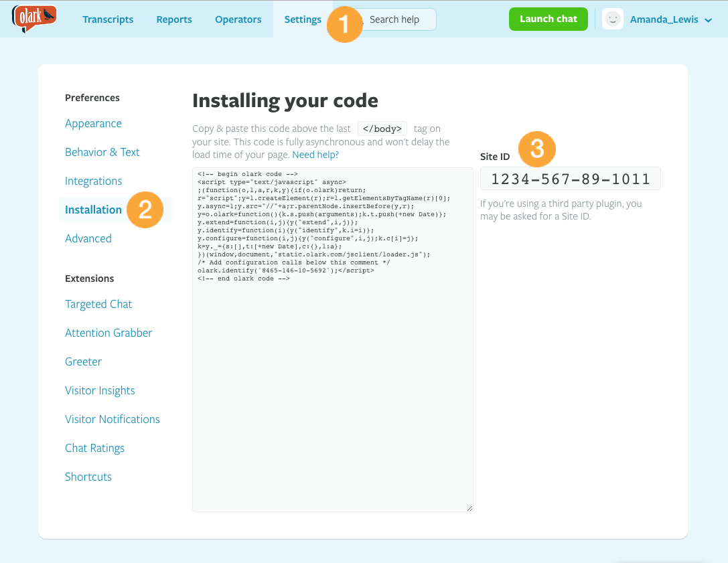The image size is (728, 563).
Task: Click inside the Olark code text area
Action: [332, 340]
